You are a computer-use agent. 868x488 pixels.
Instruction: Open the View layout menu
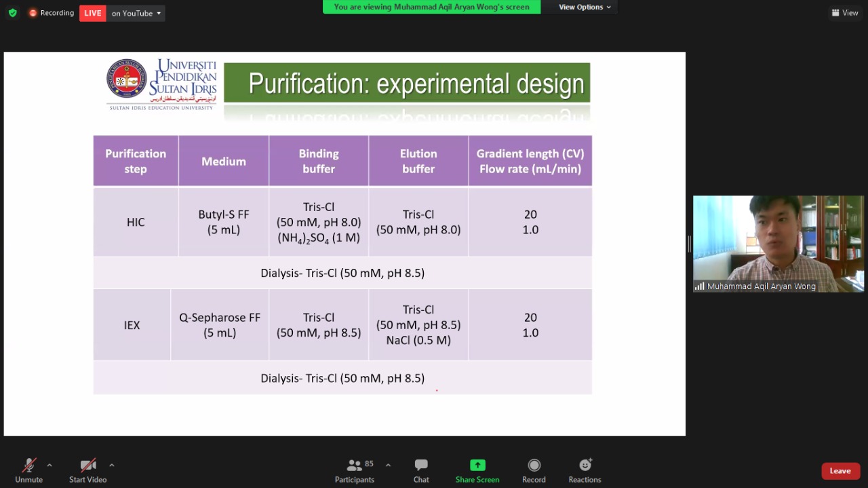pos(845,13)
